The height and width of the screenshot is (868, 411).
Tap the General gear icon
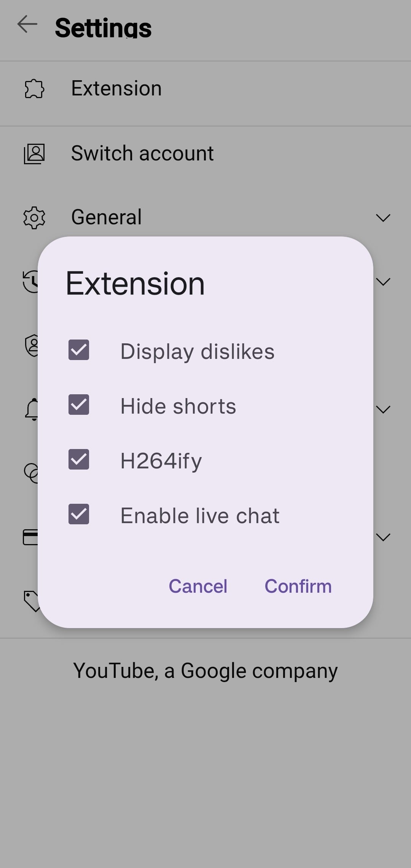tap(34, 217)
